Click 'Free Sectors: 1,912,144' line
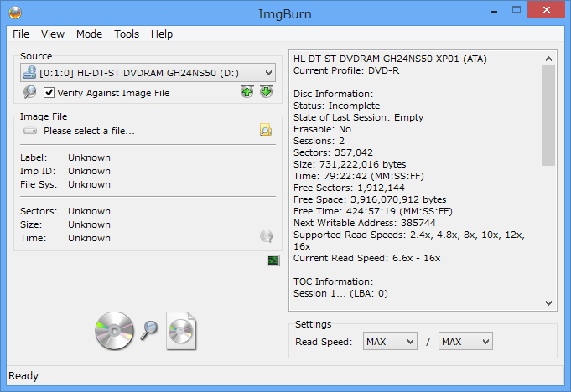The width and height of the screenshot is (571, 392). 349,188
